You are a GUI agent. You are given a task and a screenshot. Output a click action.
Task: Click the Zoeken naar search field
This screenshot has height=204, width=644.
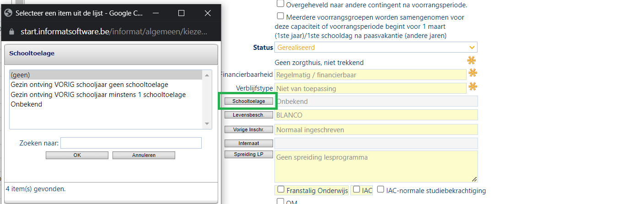point(131,143)
